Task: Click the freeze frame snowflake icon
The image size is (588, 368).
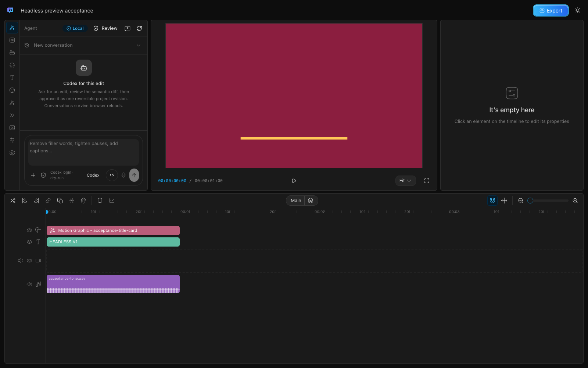Action: [72, 201]
